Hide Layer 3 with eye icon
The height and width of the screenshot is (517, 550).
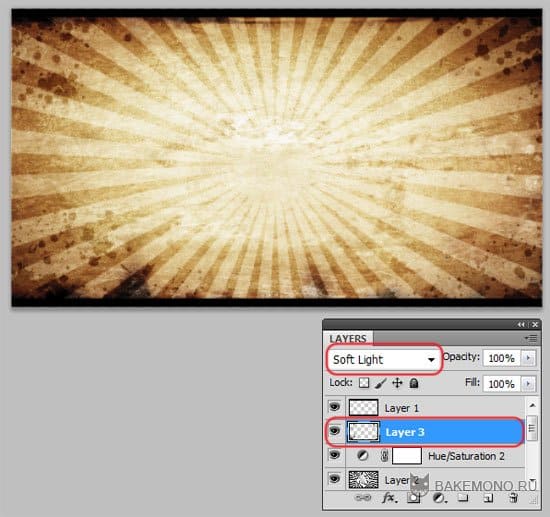(334, 431)
